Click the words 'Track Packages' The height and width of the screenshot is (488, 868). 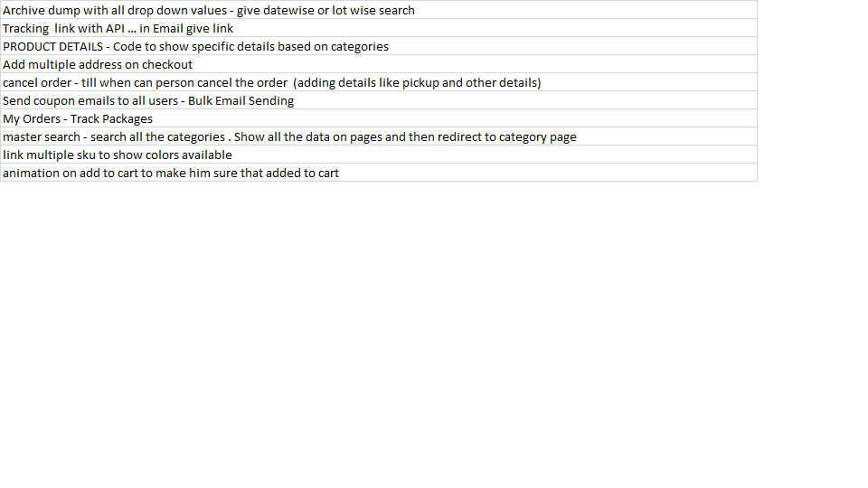pyautogui.click(x=111, y=118)
